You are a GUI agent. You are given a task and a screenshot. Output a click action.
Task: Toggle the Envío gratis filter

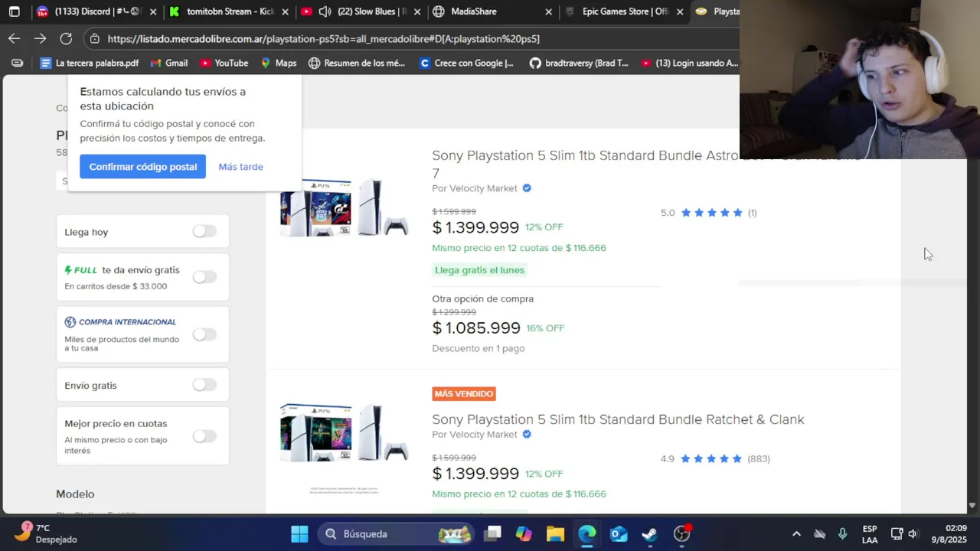pyautogui.click(x=204, y=385)
